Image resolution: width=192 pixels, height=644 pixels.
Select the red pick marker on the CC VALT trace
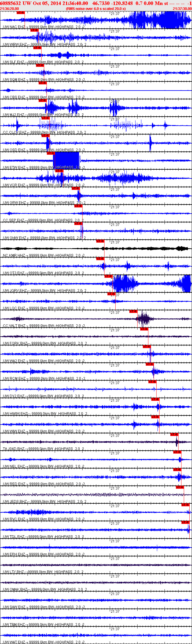point(133,311)
